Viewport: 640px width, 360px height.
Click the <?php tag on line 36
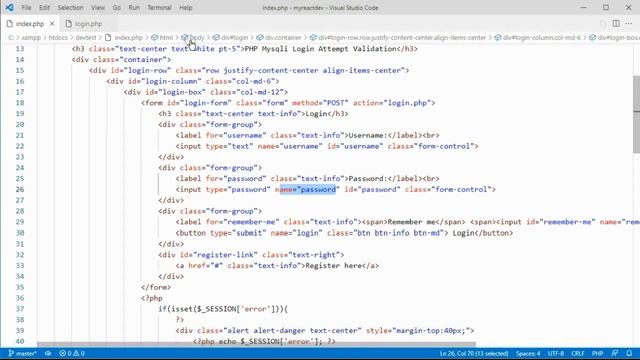(x=152, y=298)
